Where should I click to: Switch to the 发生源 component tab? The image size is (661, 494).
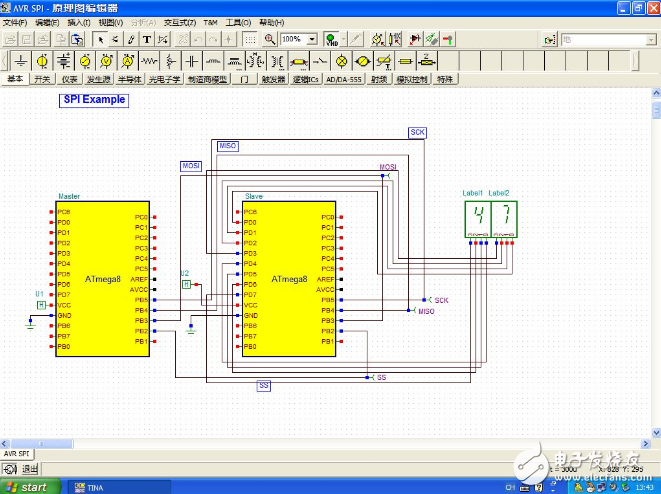(x=98, y=79)
